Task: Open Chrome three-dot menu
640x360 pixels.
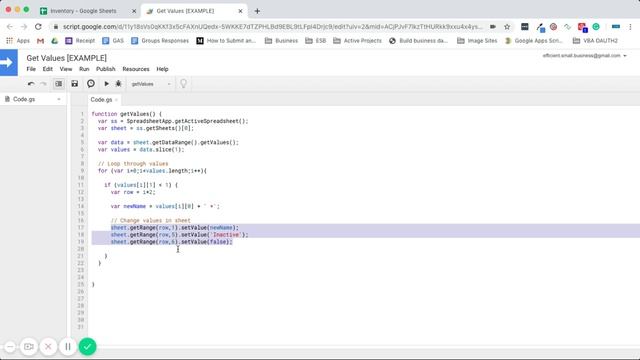Action: coord(630,27)
